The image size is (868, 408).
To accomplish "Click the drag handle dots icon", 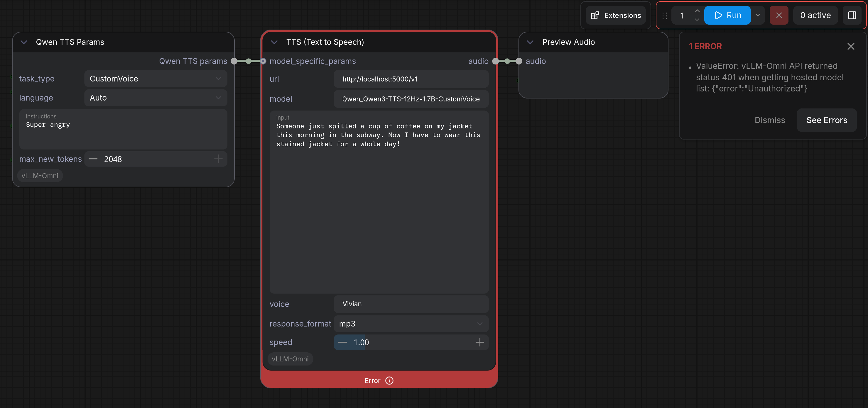I will [x=664, y=16].
